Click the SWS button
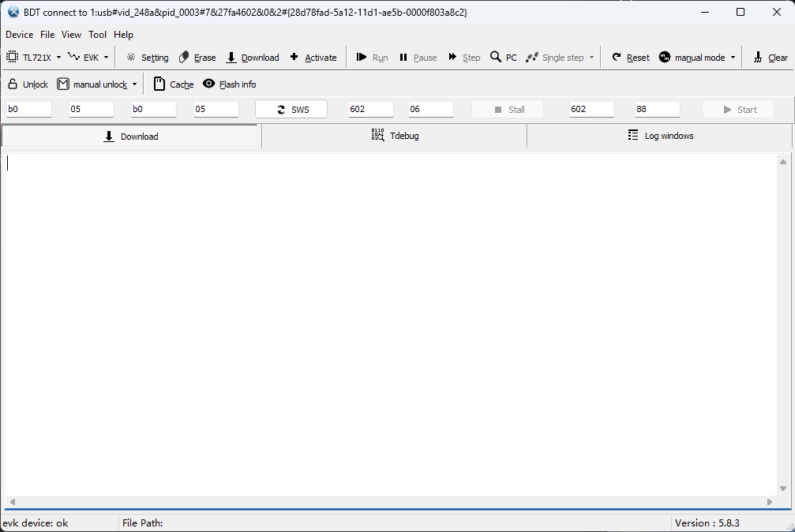 pyautogui.click(x=291, y=110)
